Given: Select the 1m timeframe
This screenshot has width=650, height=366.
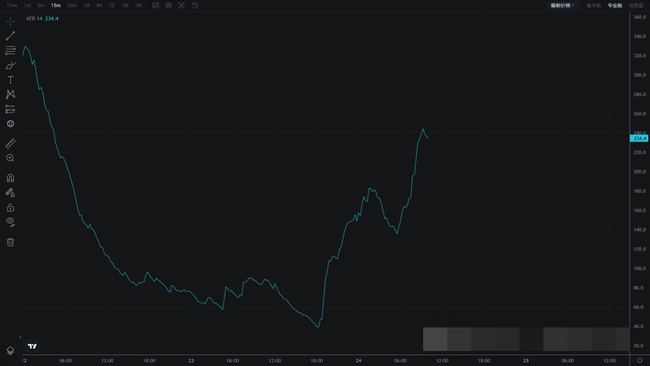Looking at the screenshot, I should click(x=27, y=5).
